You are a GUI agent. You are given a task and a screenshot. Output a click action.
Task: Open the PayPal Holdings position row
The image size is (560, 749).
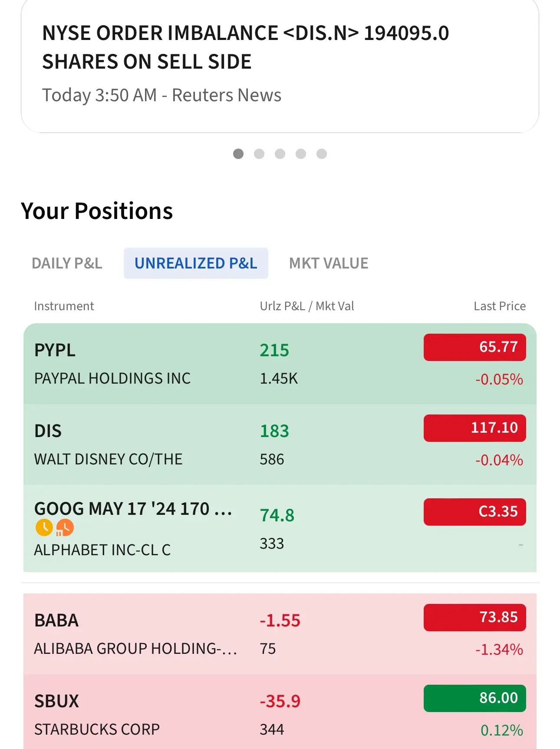pyautogui.click(x=130, y=364)
